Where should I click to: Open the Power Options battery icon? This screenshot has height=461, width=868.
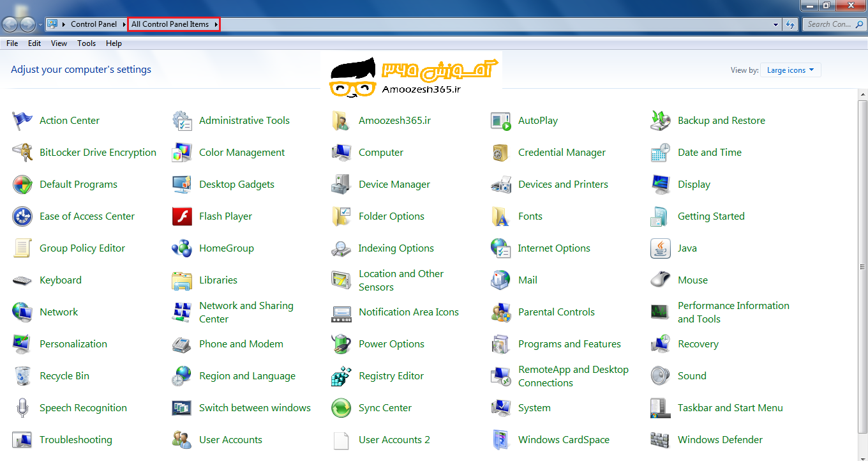(x=341, y=344)
